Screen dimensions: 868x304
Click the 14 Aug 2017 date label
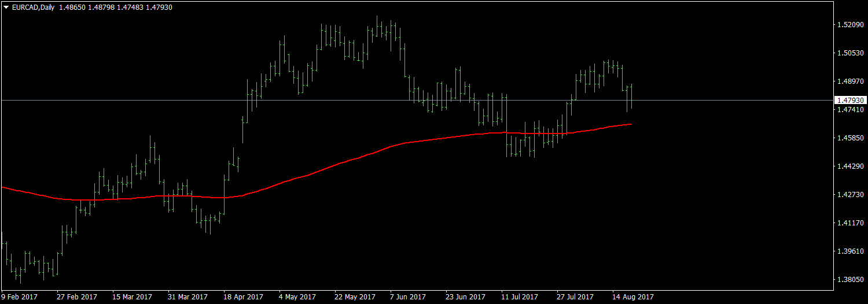coord(633,297)
